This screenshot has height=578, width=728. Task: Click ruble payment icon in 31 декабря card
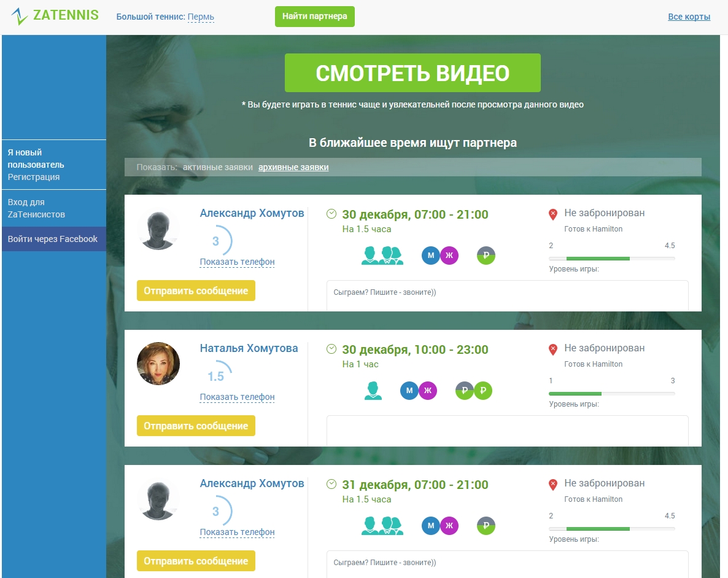[486, 526]
